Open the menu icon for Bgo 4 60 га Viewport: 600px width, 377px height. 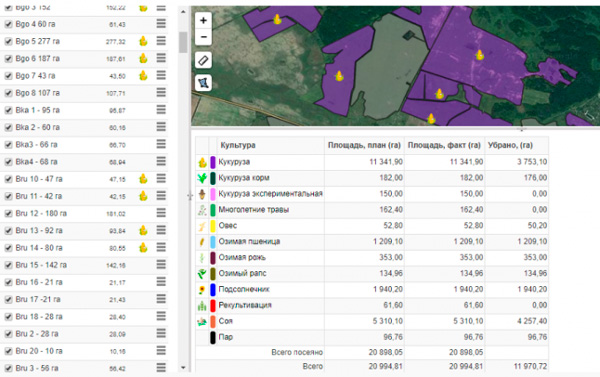[161, 24]
